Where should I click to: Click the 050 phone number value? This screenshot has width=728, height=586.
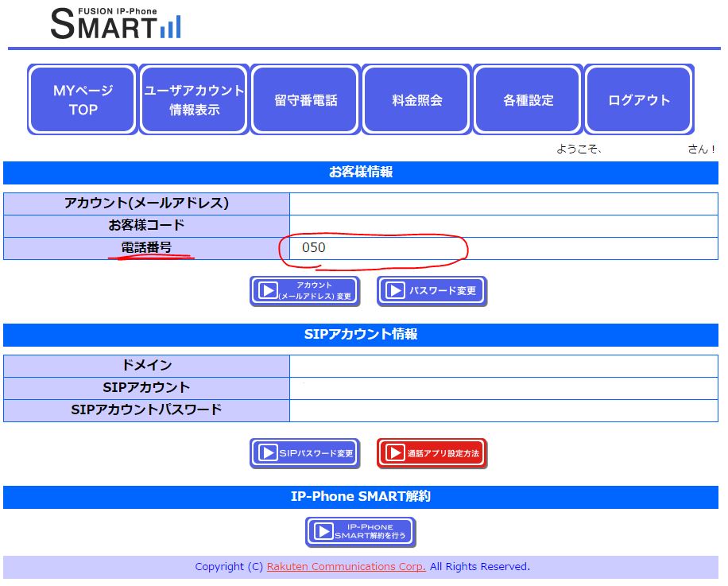314,247
